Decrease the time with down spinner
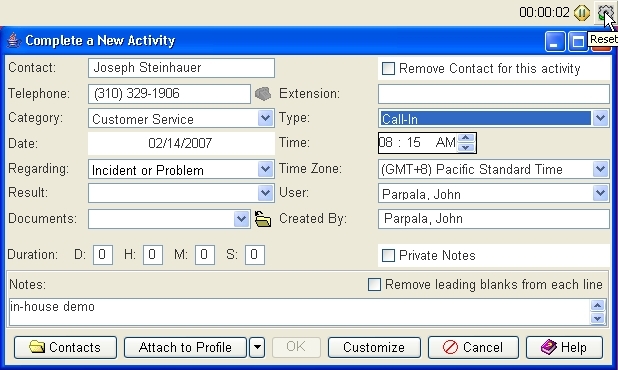 point(466,147)
